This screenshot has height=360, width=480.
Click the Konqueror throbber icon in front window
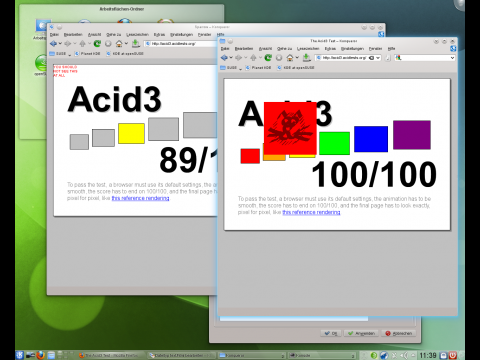click(453, 49)
